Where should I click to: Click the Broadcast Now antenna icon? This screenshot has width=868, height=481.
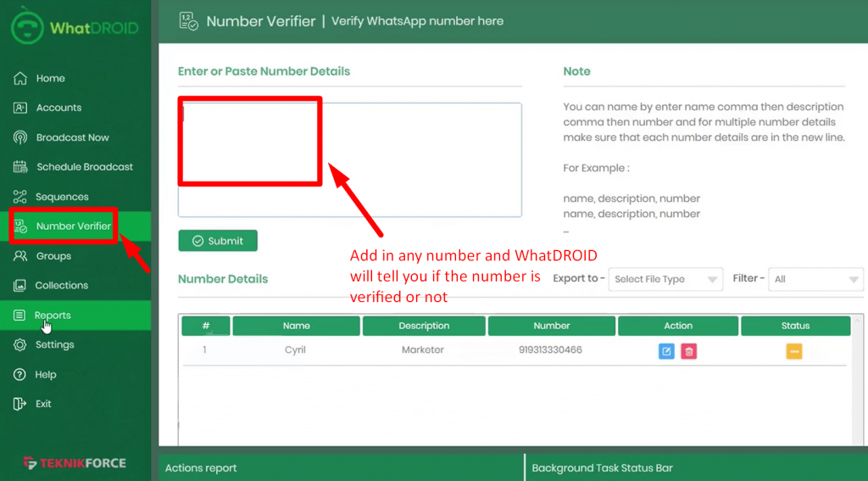pos(20,137)
